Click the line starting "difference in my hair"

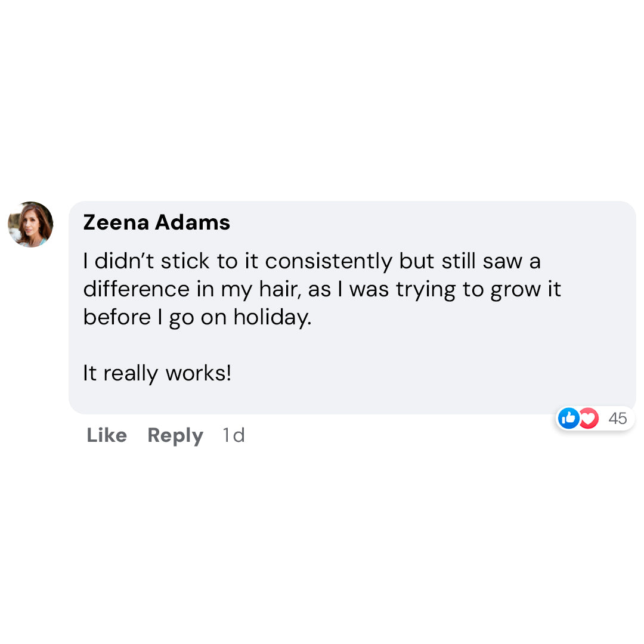click(322, 289)
